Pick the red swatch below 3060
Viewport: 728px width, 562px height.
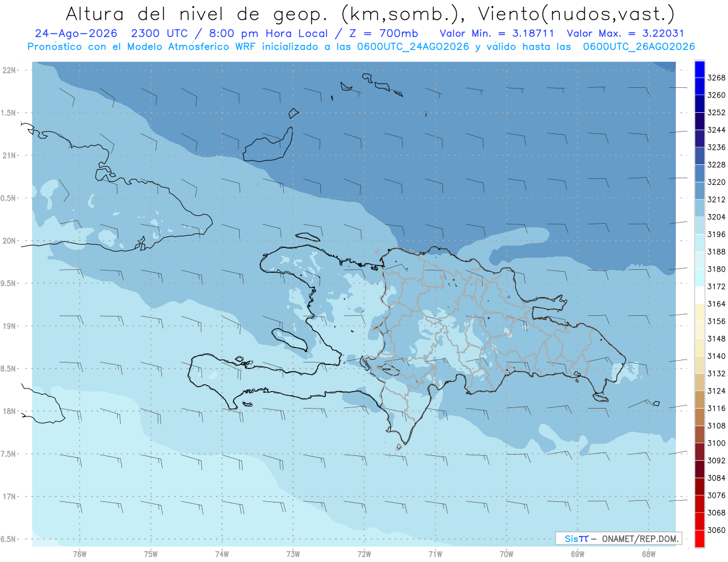click(x=699, y=539)
